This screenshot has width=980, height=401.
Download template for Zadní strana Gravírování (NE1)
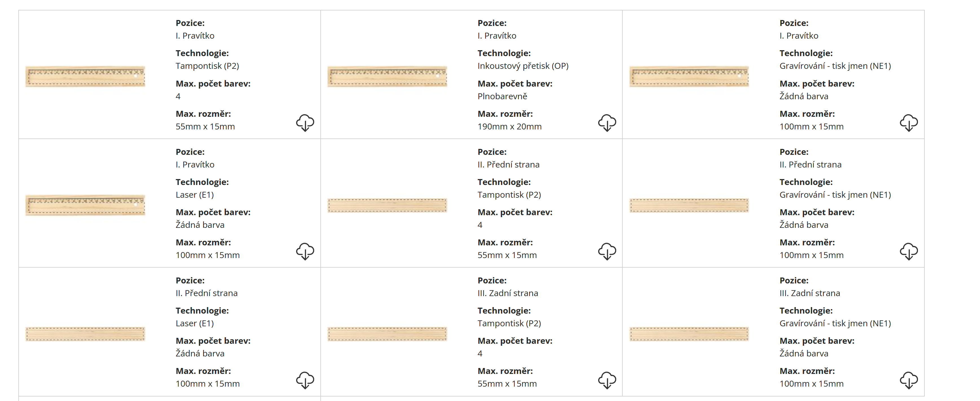(x=908, y=380)
